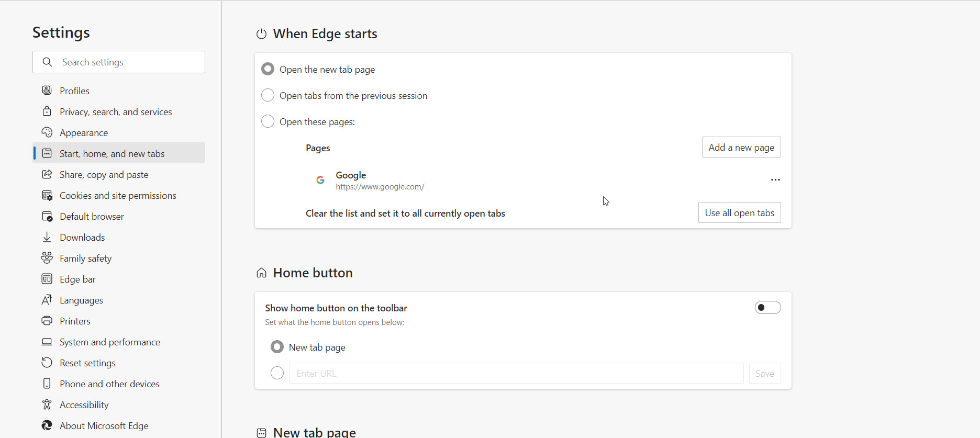The width and height of the screenshot is (980, 438).
Task: Open Cookies and site permissions settings
Action: 118,195
